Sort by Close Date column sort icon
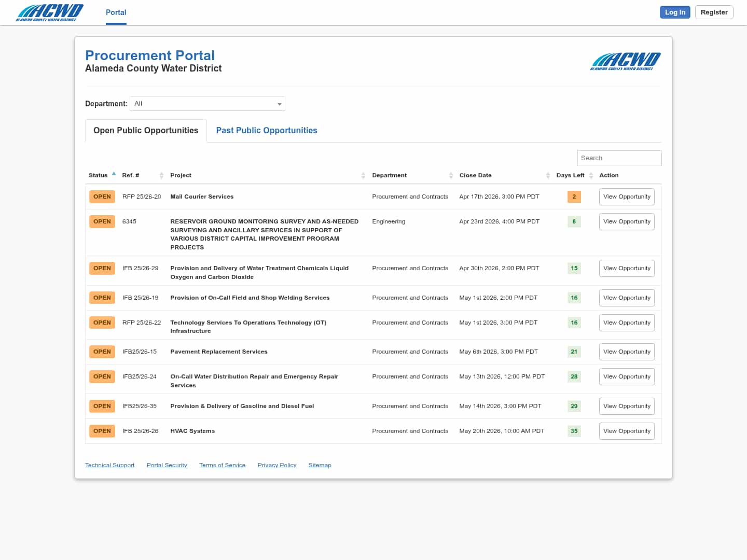Image resolution: width=747 pixels, height=560 pixels. (548, 176)
